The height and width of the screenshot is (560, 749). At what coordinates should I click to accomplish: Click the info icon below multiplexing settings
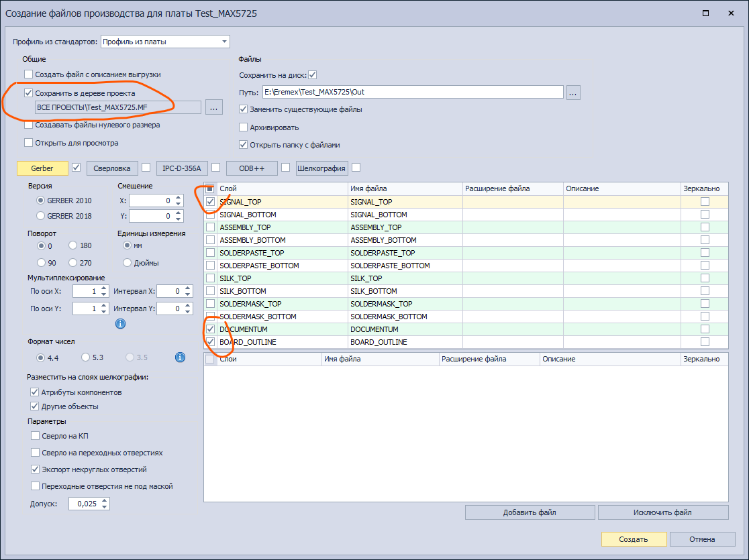(121, 324)
